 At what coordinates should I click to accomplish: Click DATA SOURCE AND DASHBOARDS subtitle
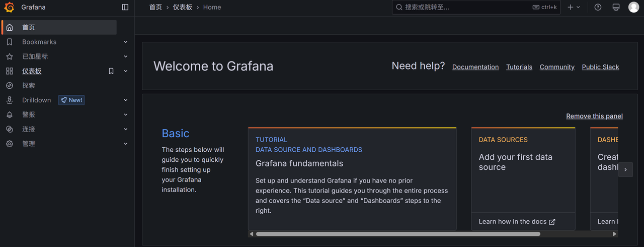309,150
